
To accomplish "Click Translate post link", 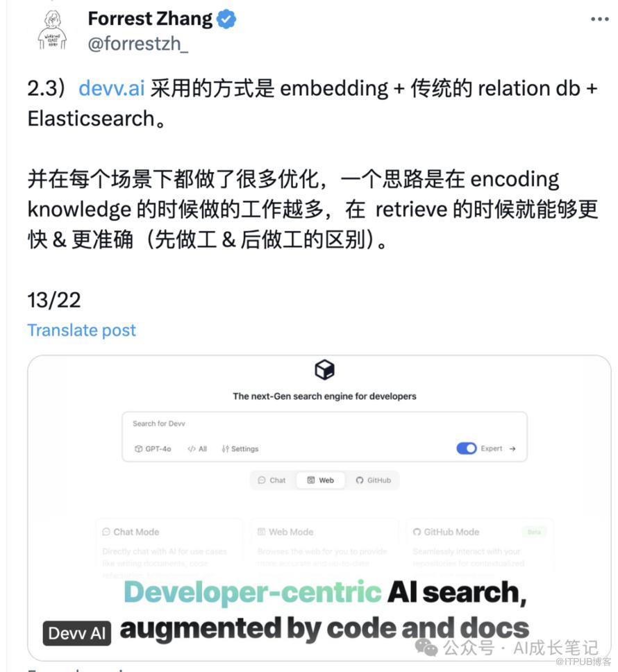I will pos(81,330).
